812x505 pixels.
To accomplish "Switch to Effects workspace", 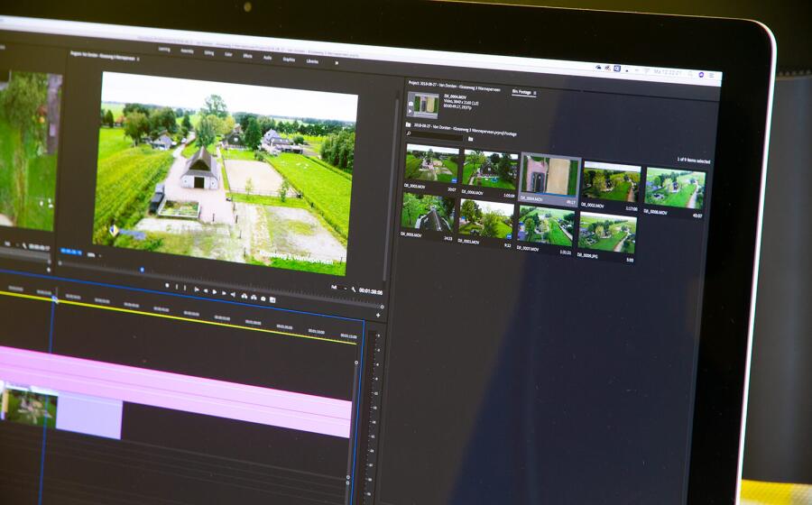I will 247,56.
